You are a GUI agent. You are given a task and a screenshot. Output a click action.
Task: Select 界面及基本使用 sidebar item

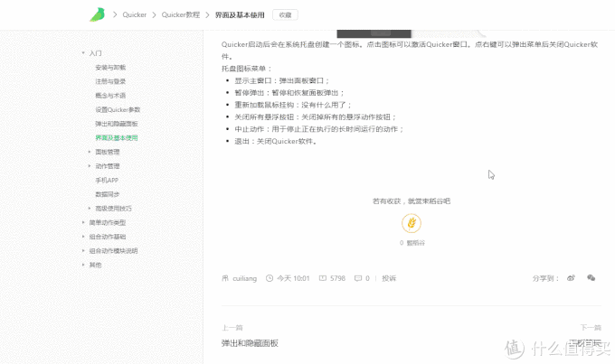tap(117, 138)
